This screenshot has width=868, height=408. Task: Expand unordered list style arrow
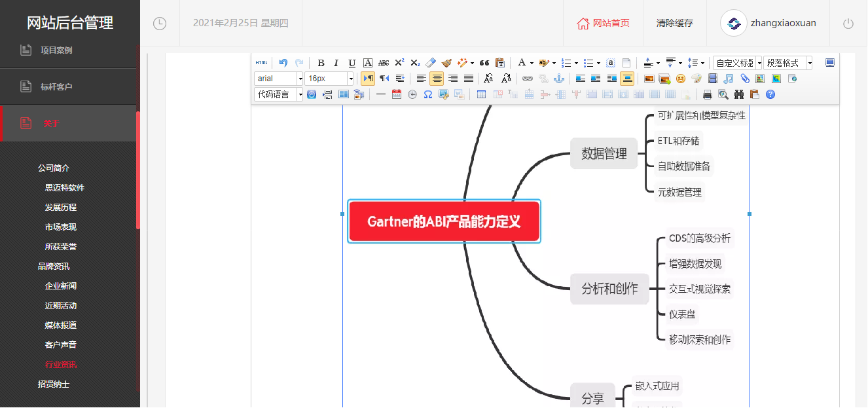point(598,64)
